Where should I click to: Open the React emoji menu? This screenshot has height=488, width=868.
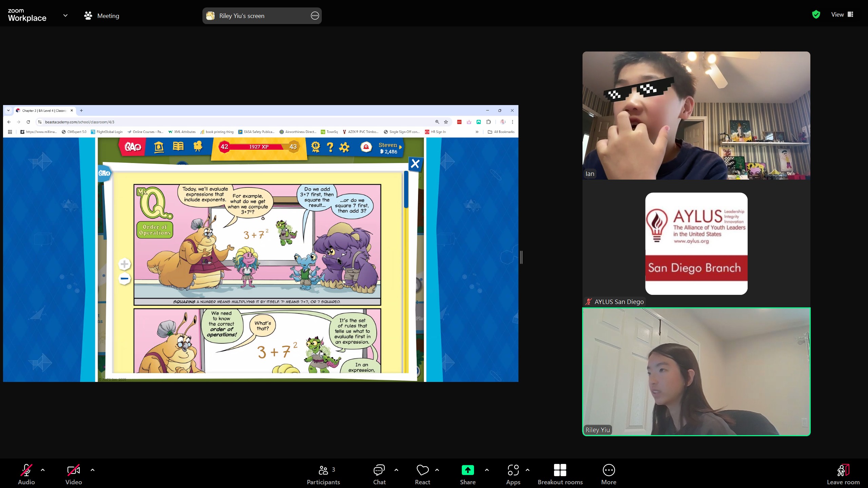[x=422, y=474]
